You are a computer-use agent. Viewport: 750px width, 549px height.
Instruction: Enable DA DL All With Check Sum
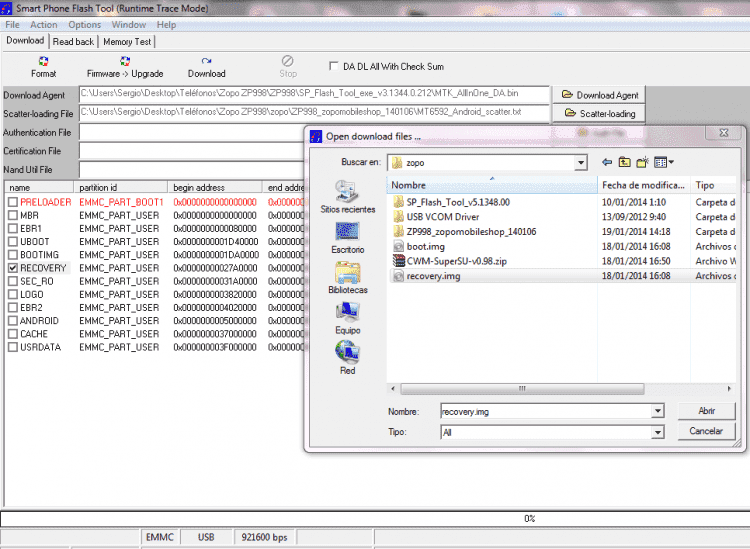coord(334,66)
